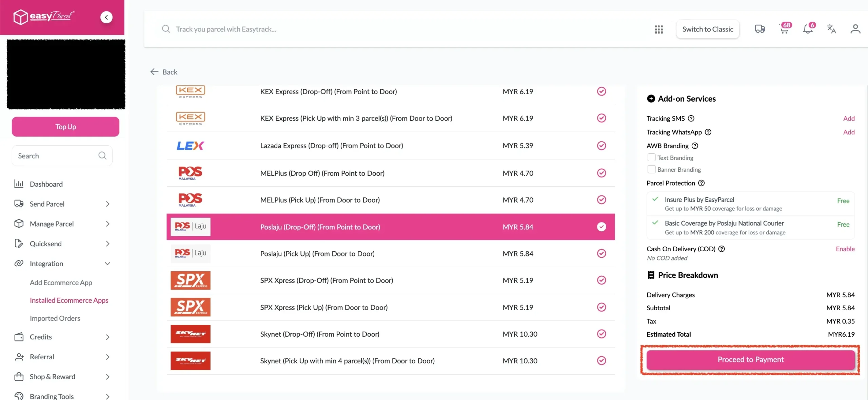Image resolution: width=868 pixels, height=400 pixels.
Task: Select Lazada Express Drop-off courier option
Action: tap(391, 146)
